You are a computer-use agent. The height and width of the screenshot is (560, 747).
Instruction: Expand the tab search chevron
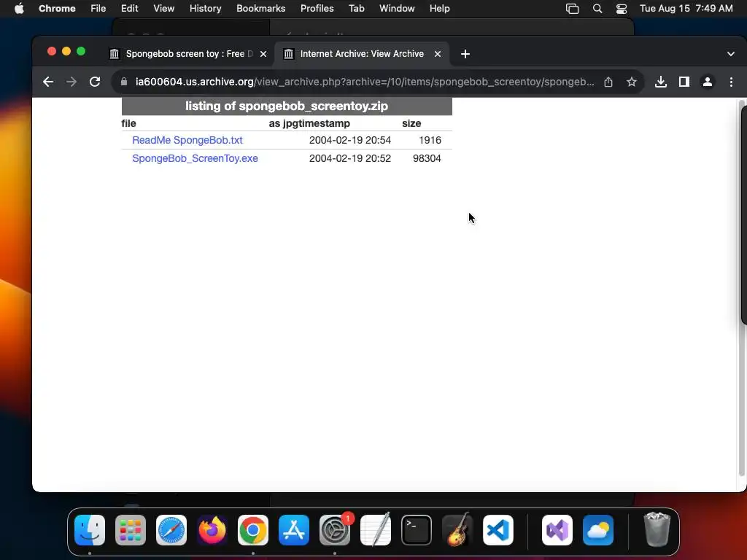pyautogui.click(x=731, y=54)
